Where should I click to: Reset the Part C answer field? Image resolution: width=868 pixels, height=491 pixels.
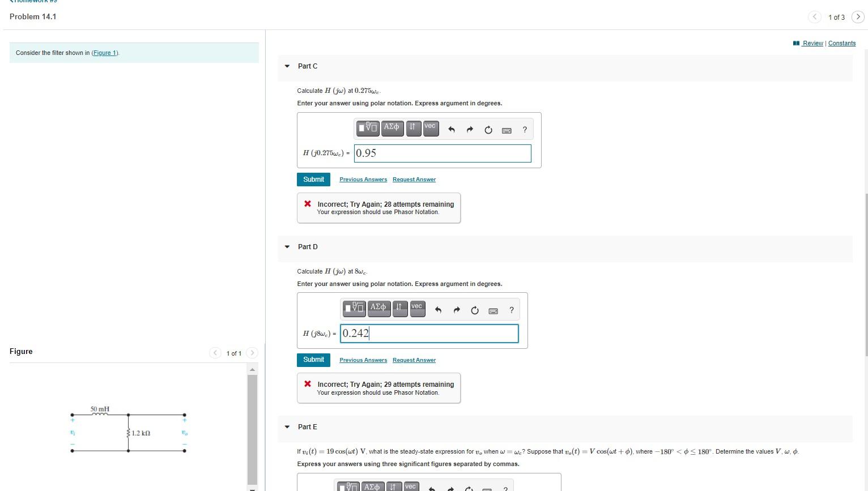coord(488,130)
